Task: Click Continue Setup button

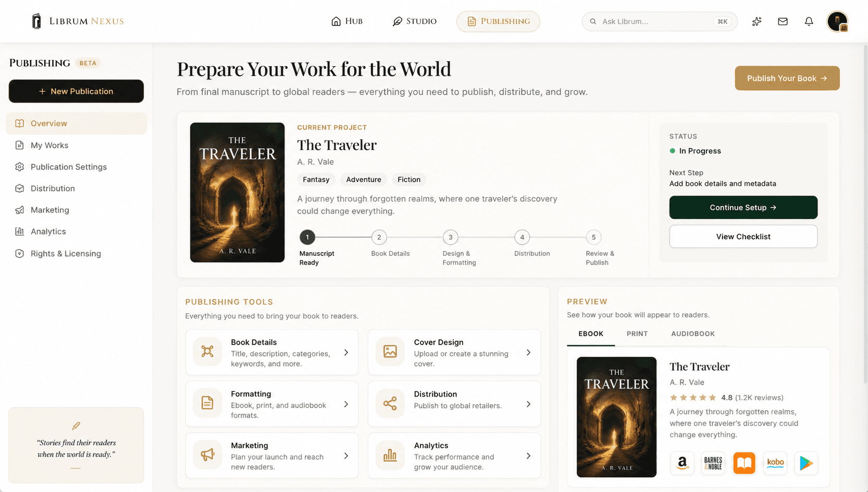Action: click(743, 207)
